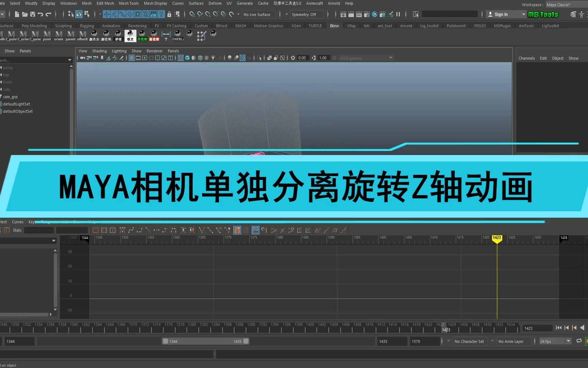Select the Snap to grids icon
The image size is (588, 368).
[x=192, y=14]
